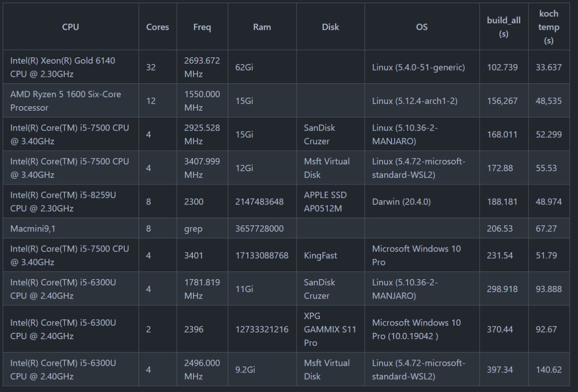The image size is (578, 392).
Task: Click the frequency 2925.528 MHz cell
Action: [202, 134]
